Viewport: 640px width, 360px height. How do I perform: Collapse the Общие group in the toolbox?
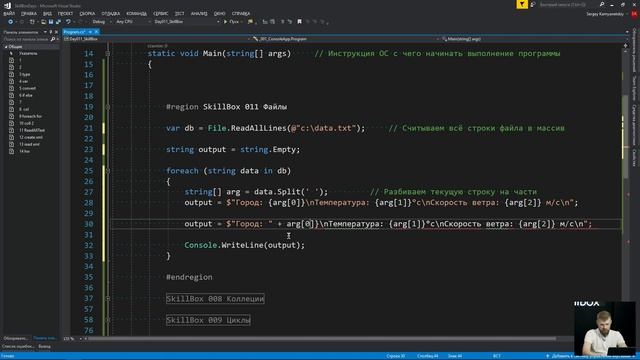6,47
